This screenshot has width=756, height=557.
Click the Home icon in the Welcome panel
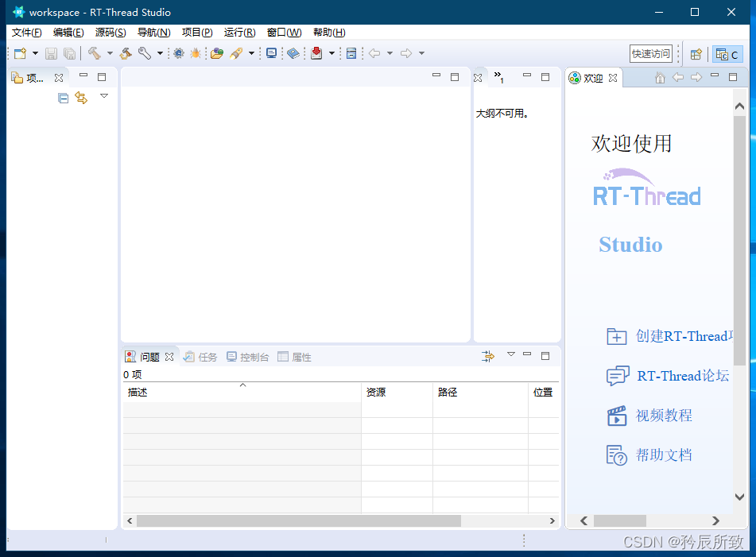[x=661, y=77]
